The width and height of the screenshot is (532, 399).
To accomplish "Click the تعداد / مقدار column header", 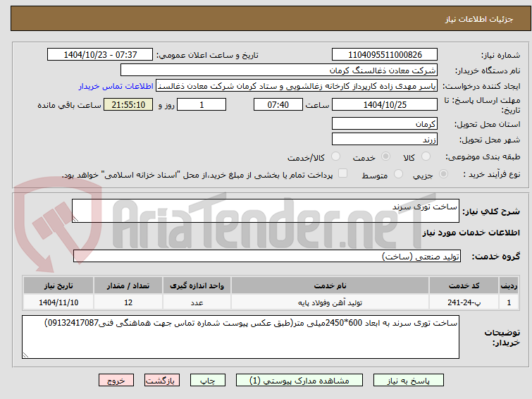I will pyautogui.click(x=128, y=286).
